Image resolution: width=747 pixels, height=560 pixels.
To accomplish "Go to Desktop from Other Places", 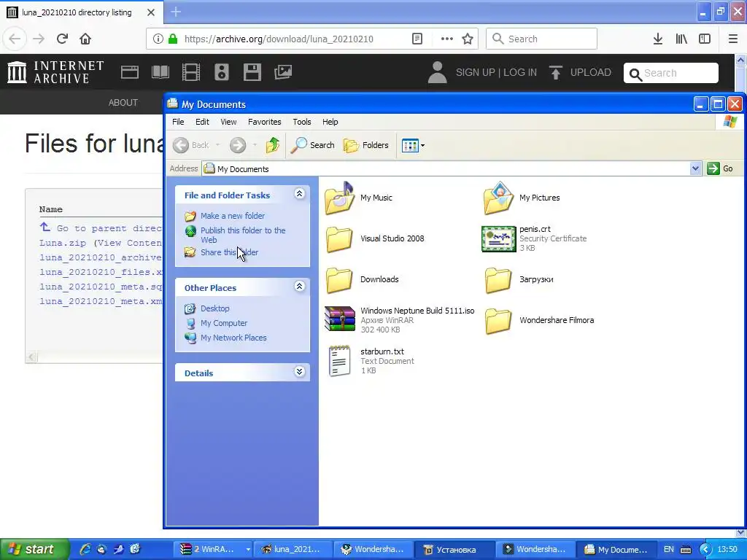I will pyautogui.click(x=215, y=308).
